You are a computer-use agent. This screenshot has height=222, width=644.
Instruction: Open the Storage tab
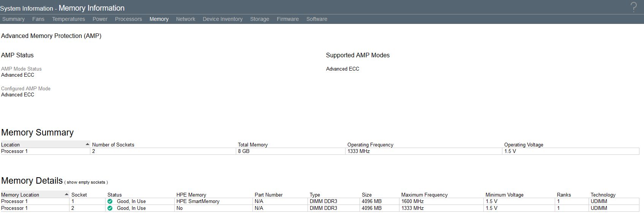260,19
